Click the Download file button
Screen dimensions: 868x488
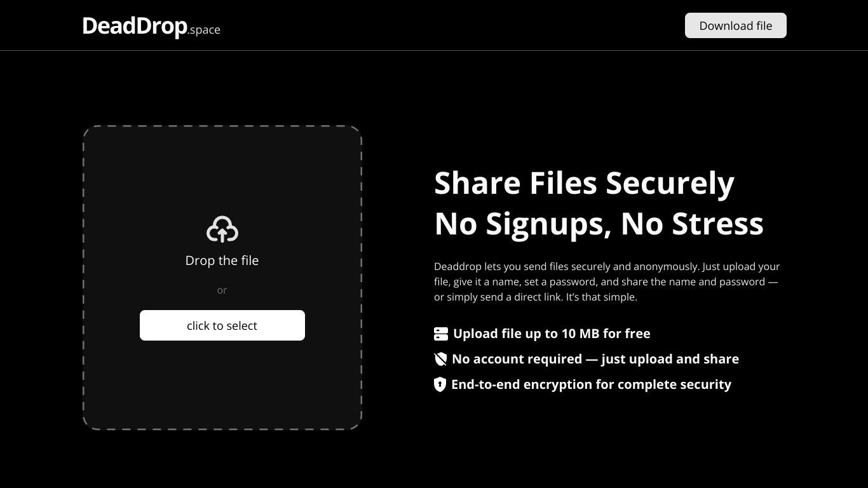click(736, 25)
